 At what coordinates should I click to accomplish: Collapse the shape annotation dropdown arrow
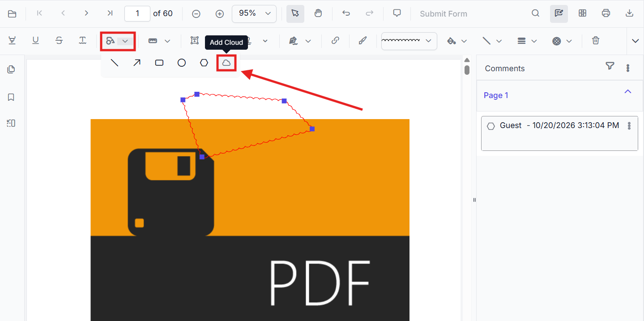click(125, 41)
